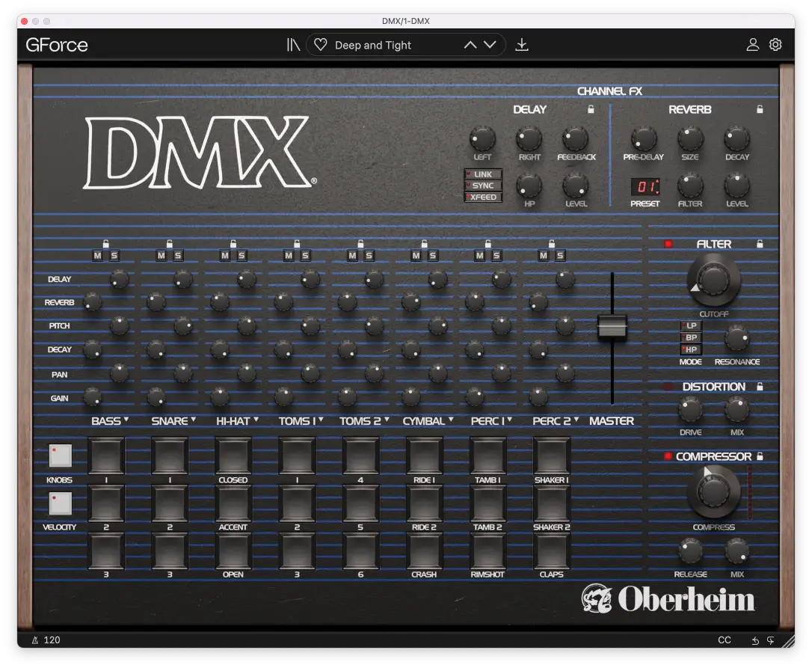This screenshot has height=668, width=812.
Task: Select the LP filter mode
Action: pos(691,325)
